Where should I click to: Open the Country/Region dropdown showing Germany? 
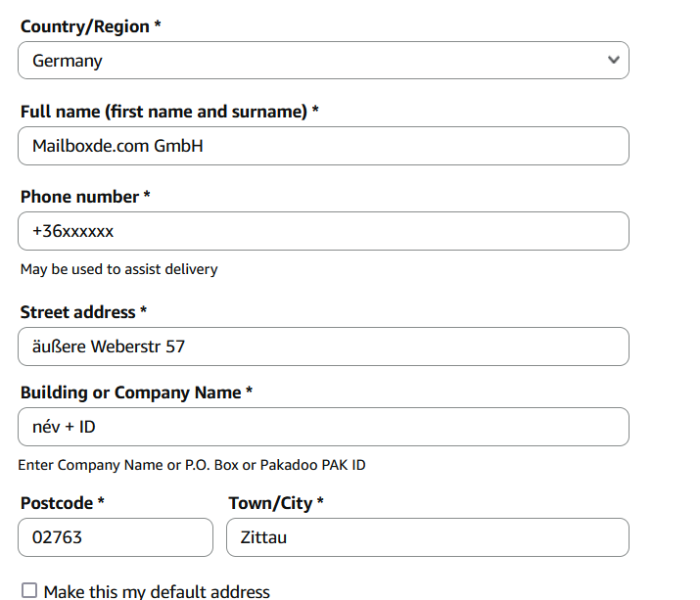323,60
